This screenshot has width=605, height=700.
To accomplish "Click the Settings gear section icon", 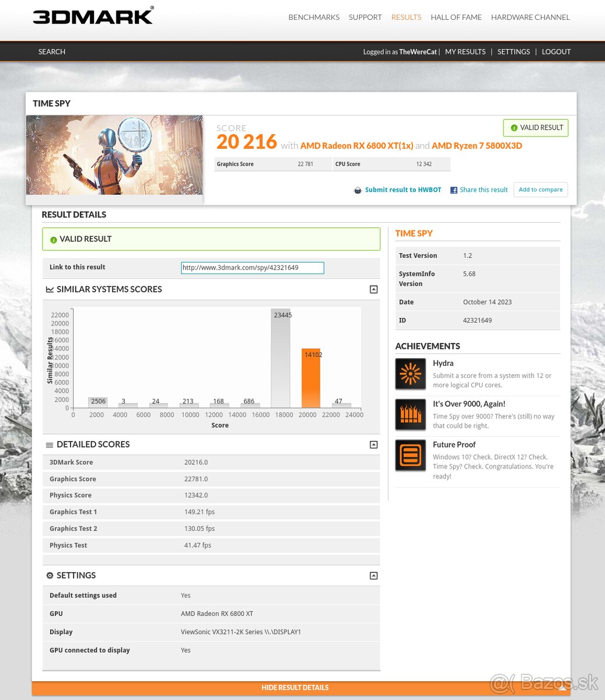I will 50,576.
